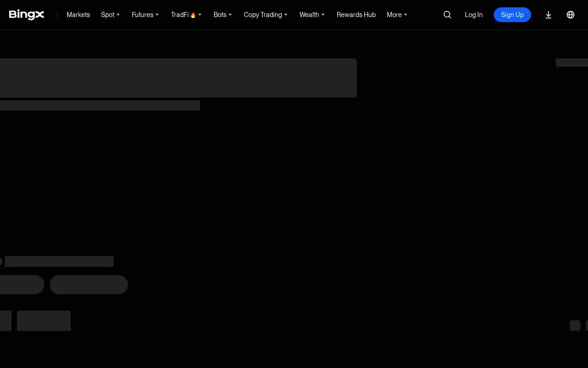The image size is (588, 368).
Task: Click the download app icon
Action: pyautogui.click(x=548, y=15)
